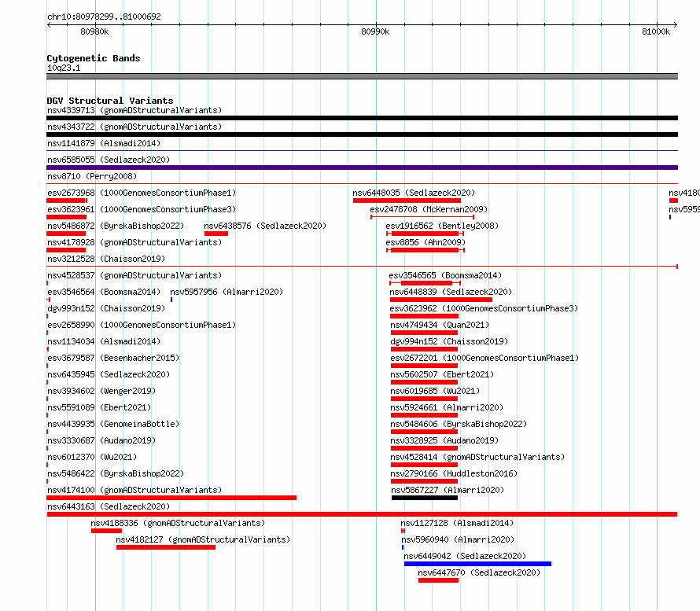Select the nsv4343722 gnomADStructuralVariants label
Viewport: 700px width, 611px height.
[134, 127]
